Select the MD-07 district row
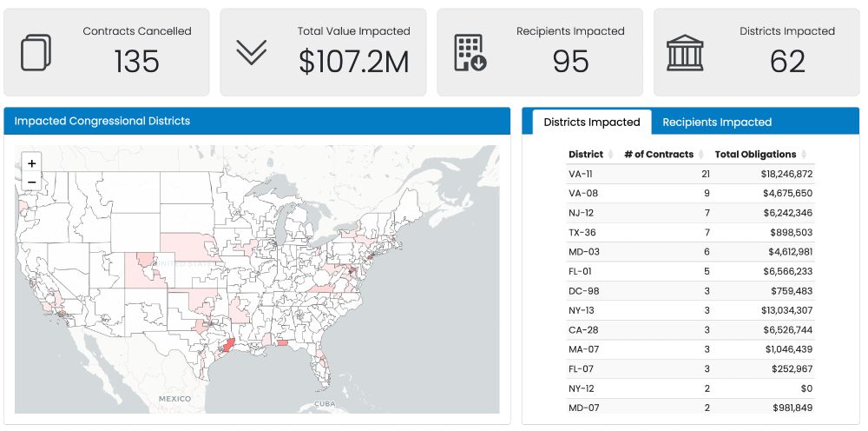Image resolution: width=868 pixels, height=431 pixels. [x=690, y=407]
